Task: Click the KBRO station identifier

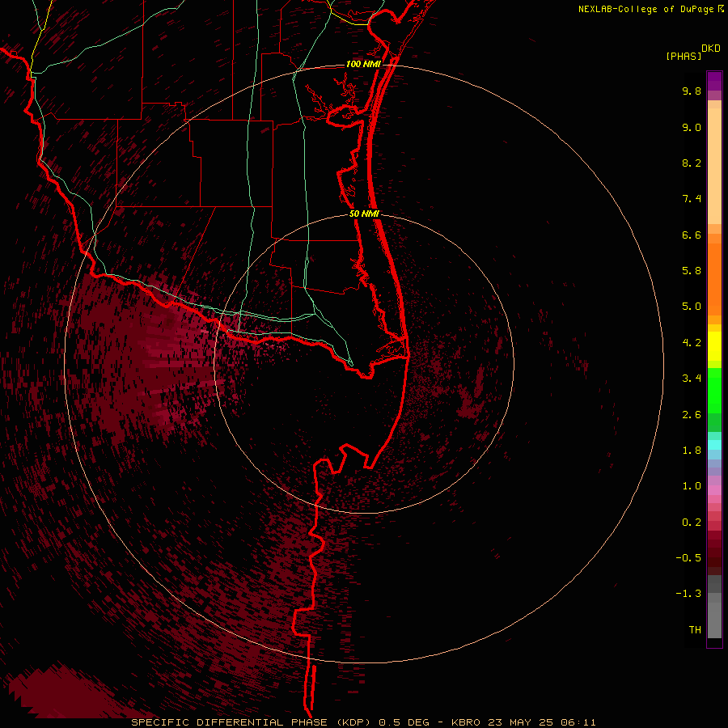Action: click(x=464, y=722)
